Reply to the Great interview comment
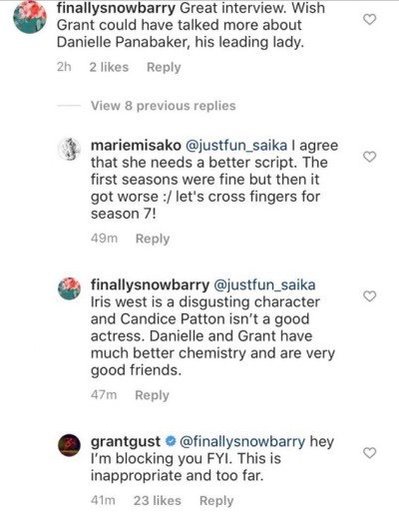The height and width of the screenshot is (512, 399). click(x=164, y=67)
